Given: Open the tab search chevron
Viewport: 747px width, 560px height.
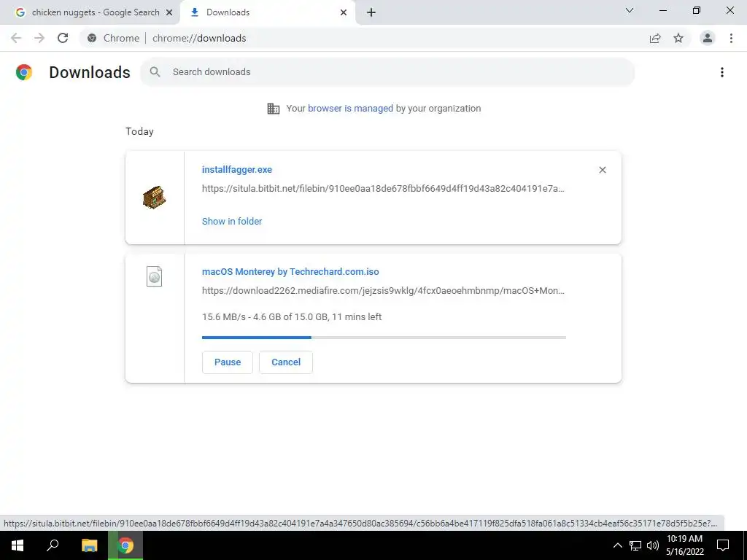Looking at the screenshot, I should tap(630, 10).
